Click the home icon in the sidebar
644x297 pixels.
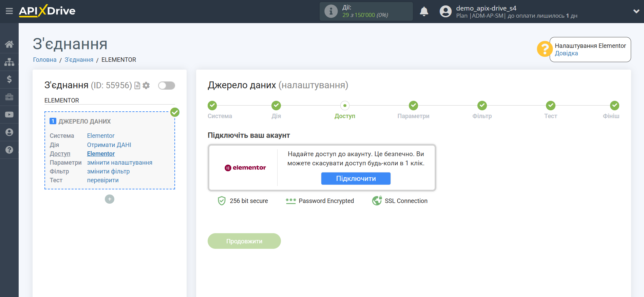click(x=9, y=44)
